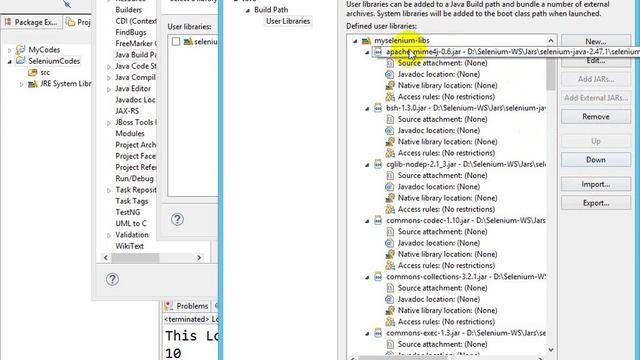This screenshot has height=360, width=640.
Task: Click Native library icon under commons-collections jar
Action: pyautogui.click(x=390, y=310)
